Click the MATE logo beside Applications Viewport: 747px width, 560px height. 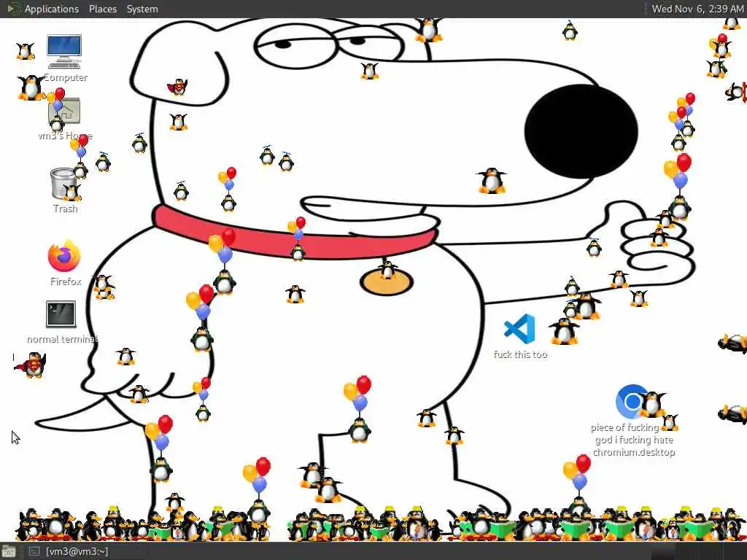point(13,9)
